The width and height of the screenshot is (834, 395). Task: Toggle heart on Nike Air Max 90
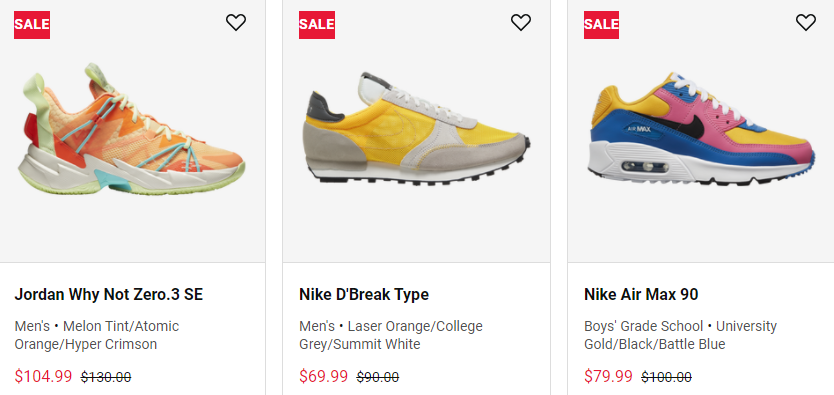tap(805, 22)
